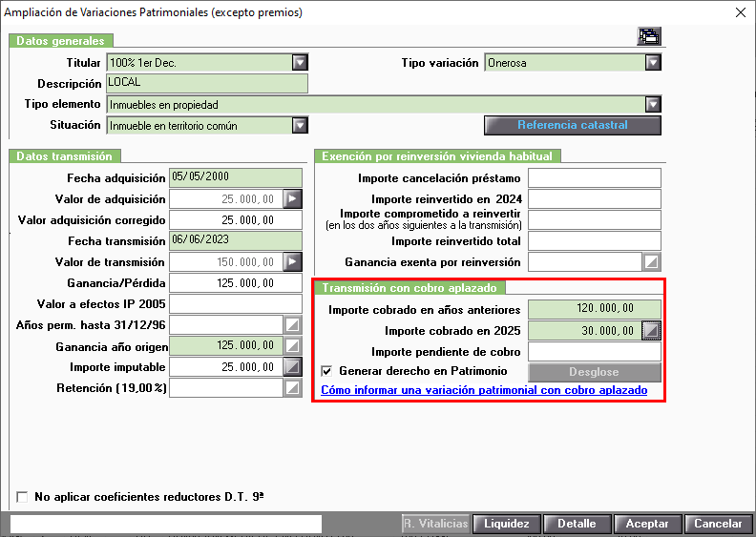Click icon beside Importe cobrado en 2025
This screenshot has height=537, width=756.
coord(651,331)
